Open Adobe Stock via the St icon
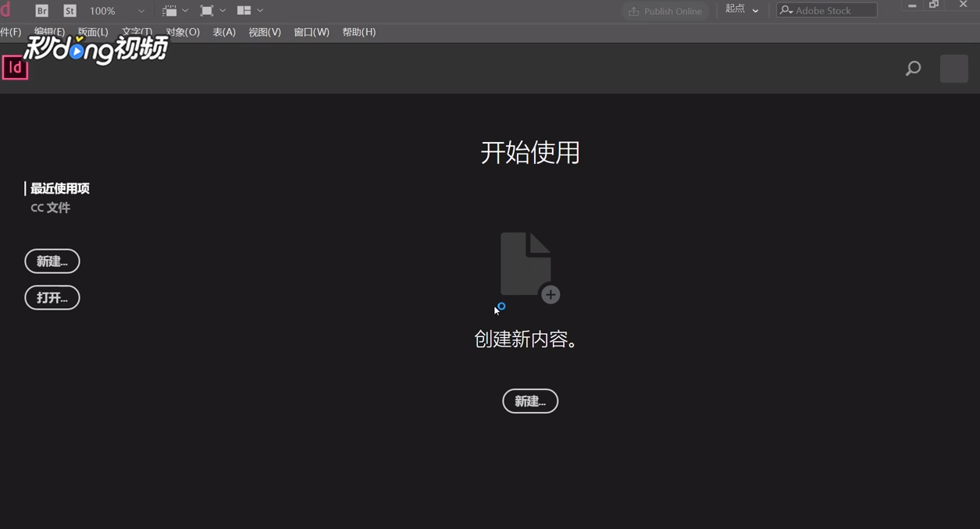The height and width of the screenshot is (529, 980). pyautogui.click(x=69, y=10)
